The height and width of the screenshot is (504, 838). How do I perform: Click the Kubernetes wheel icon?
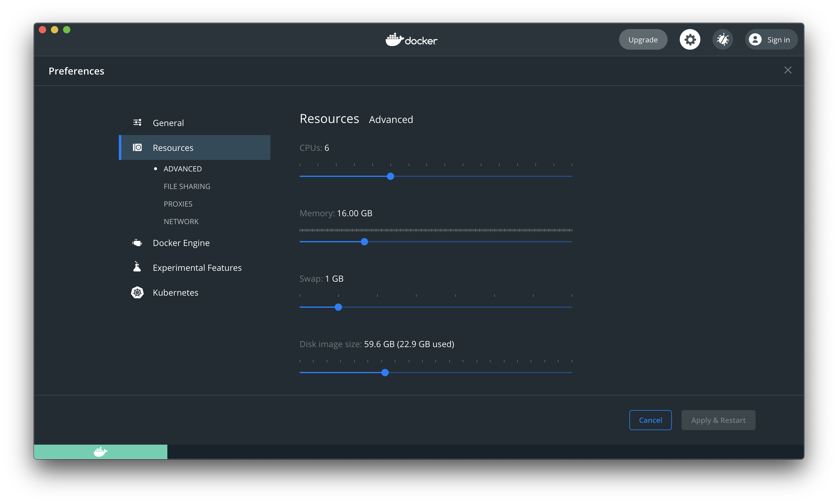137,292
